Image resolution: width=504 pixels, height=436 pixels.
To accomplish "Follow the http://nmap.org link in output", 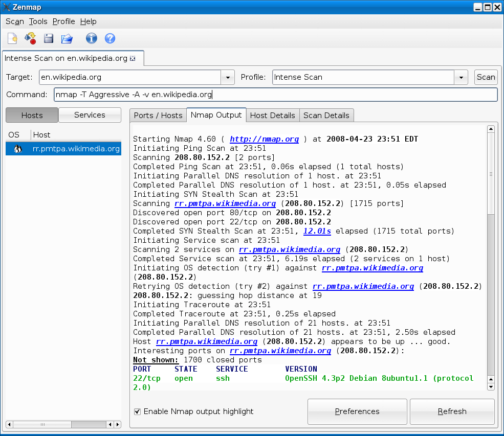I will (264, 139).
